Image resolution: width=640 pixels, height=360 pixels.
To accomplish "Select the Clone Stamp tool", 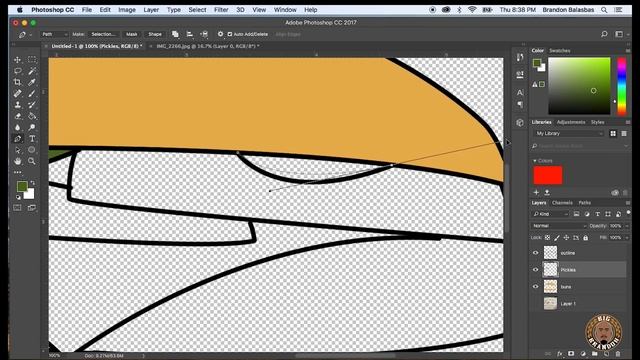I will click(x=18, y=105).
